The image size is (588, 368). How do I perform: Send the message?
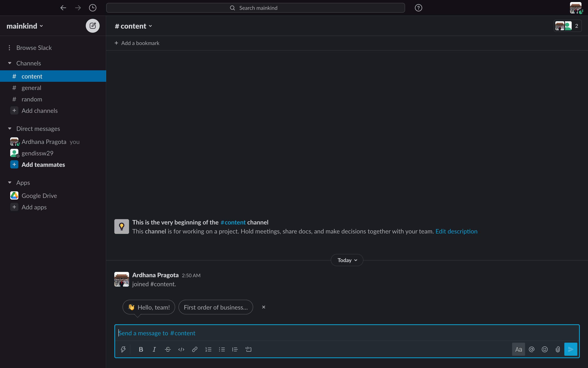click(x=570, y=349)
